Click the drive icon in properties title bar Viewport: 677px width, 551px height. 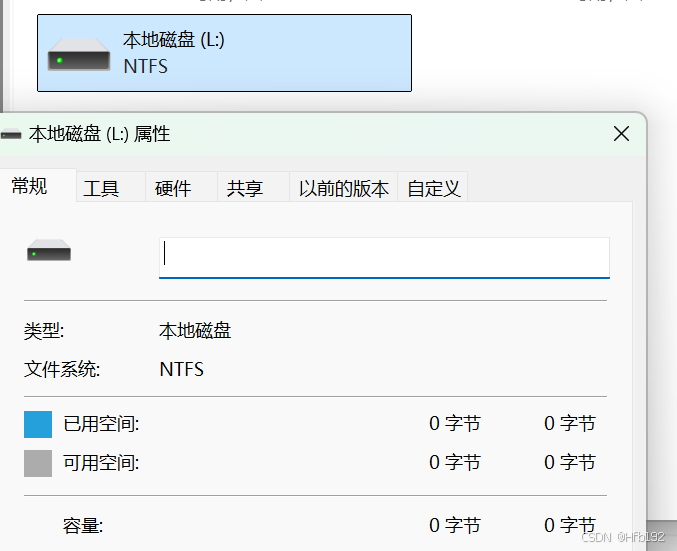[x=11, y=135]
